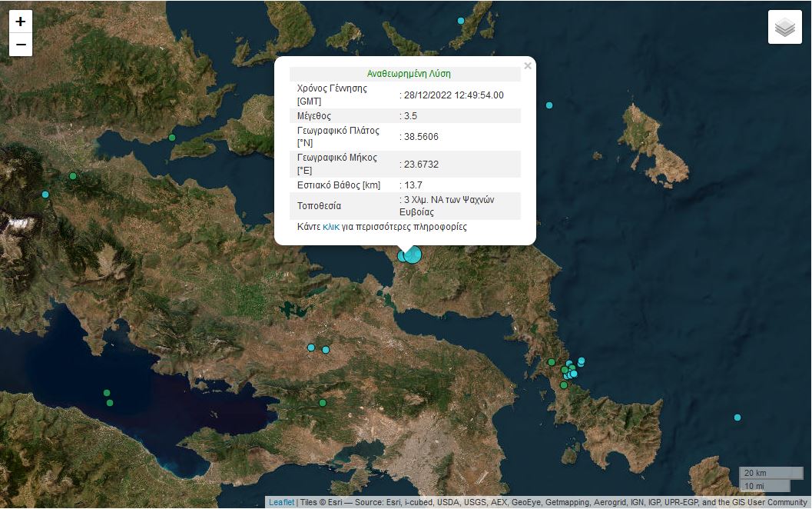
Task: Zoom in with the plus button
Action: point(21,22)
